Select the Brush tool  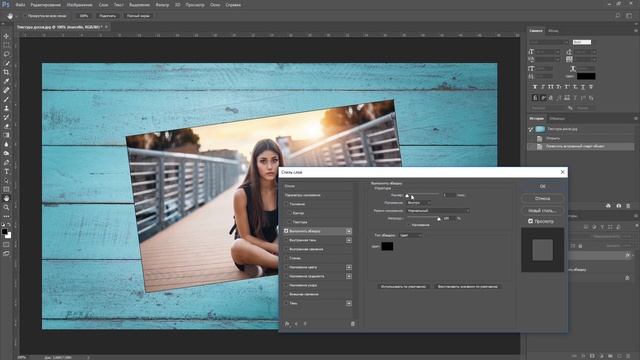(6, 99)
